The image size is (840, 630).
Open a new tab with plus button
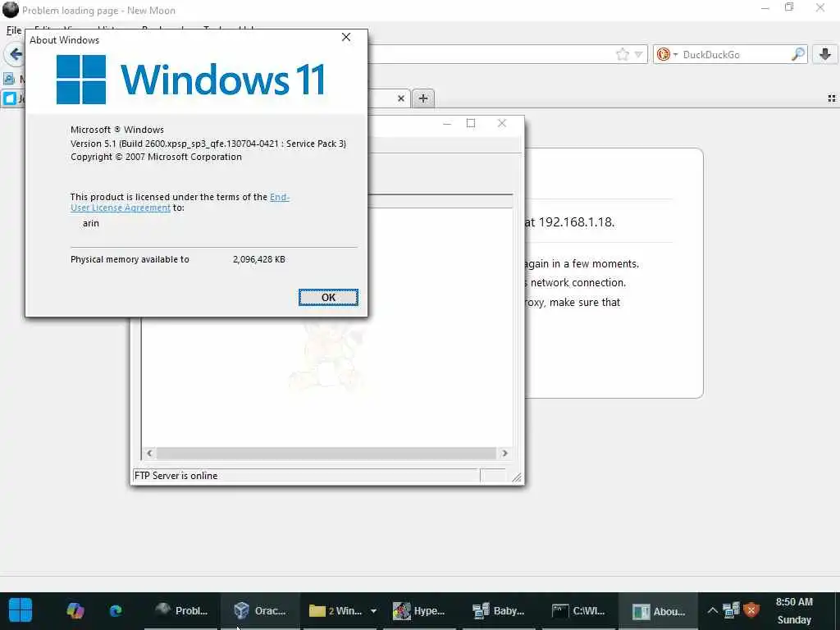pos(423,98)
